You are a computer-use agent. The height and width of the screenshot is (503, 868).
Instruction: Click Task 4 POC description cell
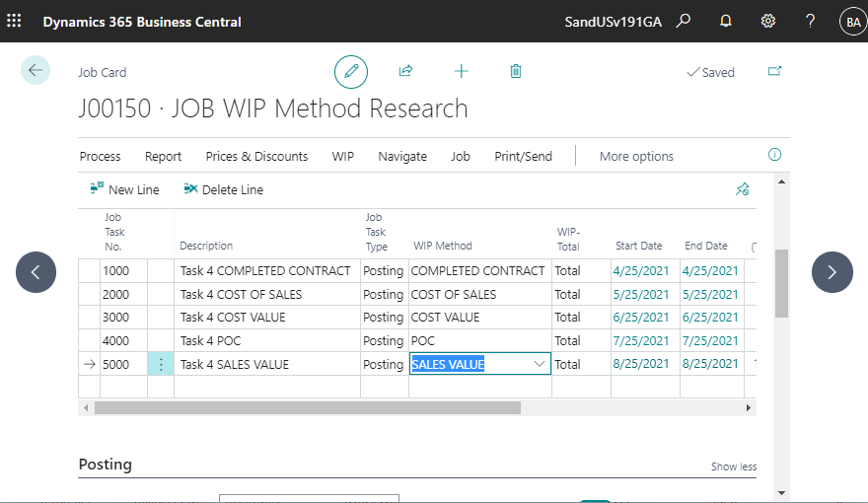click(x=267, y=341)
